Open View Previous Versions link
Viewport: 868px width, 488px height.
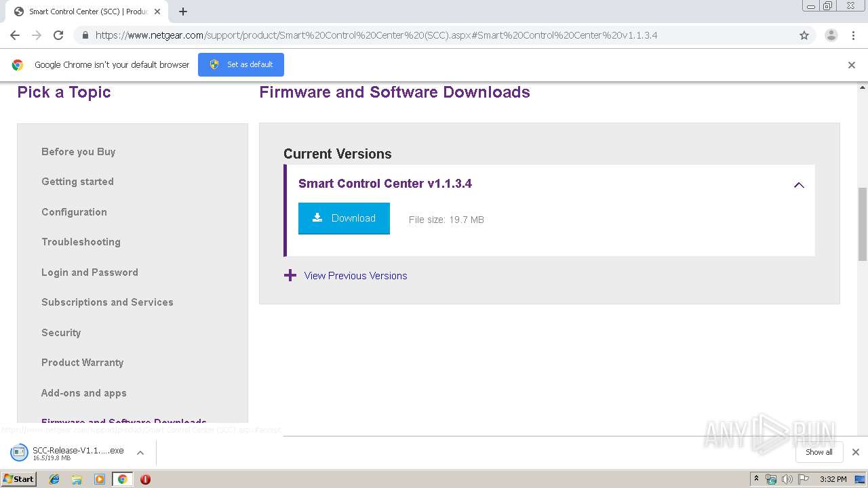[x=355, y=276]
